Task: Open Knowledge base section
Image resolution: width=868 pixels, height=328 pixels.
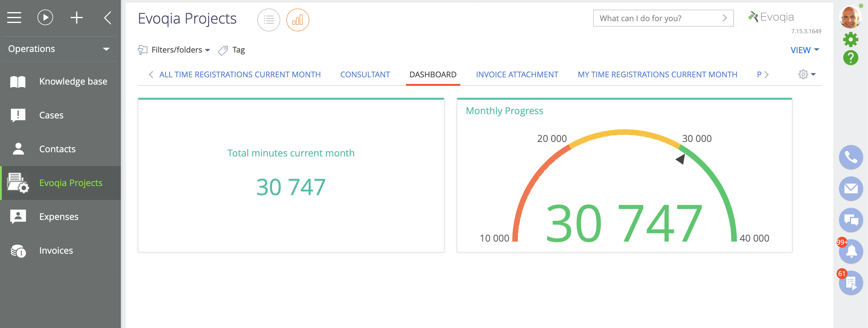Action: [61, 81]
